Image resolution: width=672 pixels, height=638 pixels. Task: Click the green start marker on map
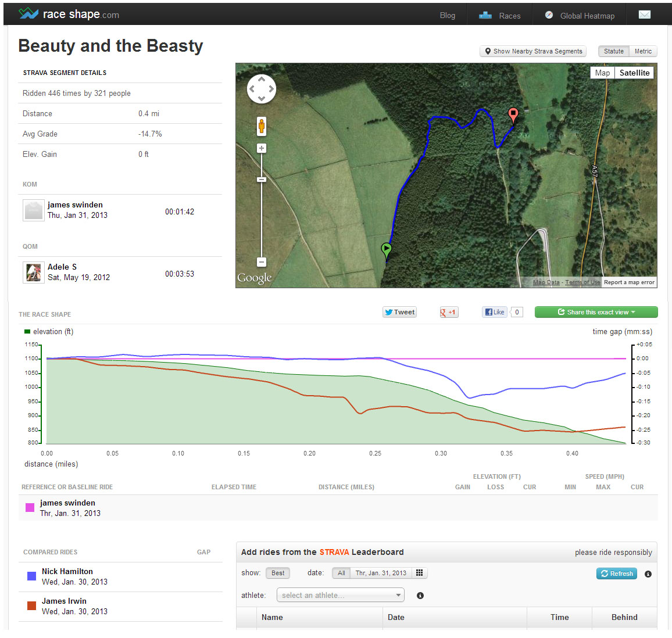coord(386,250)
